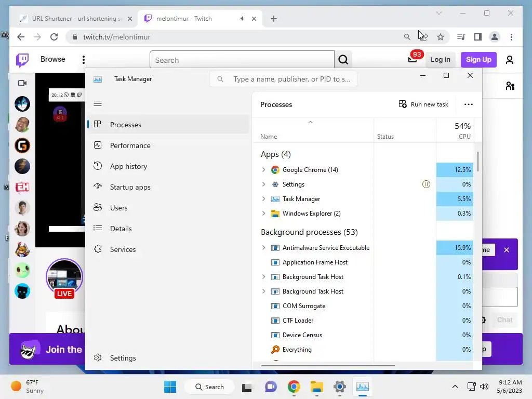532x399 pixels.
Task: Click Log In on Twitch
Action: [x=440, y=60]
